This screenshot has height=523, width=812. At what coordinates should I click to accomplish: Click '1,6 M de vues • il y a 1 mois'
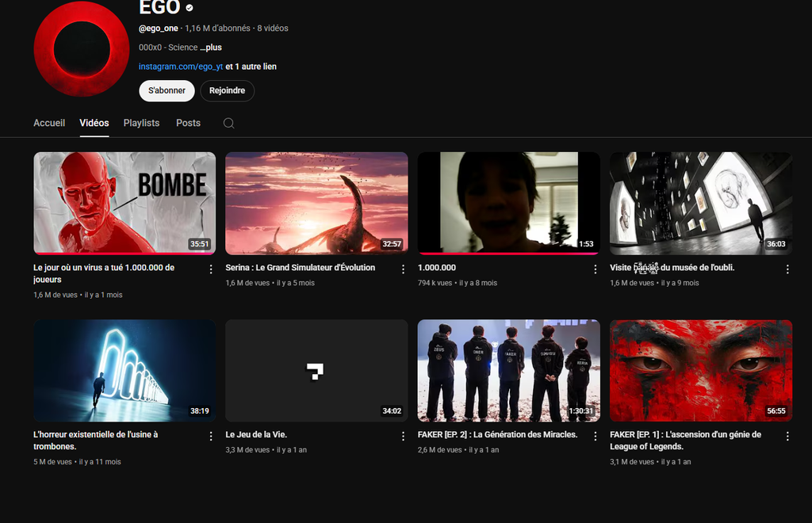(x=79, y=295)
